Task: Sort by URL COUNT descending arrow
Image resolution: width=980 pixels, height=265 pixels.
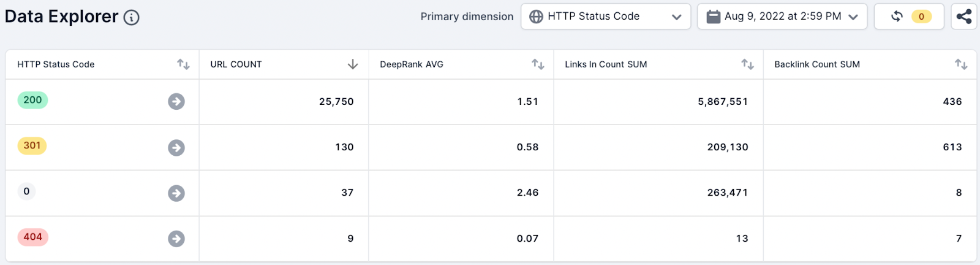Action: tap(353, 64)
